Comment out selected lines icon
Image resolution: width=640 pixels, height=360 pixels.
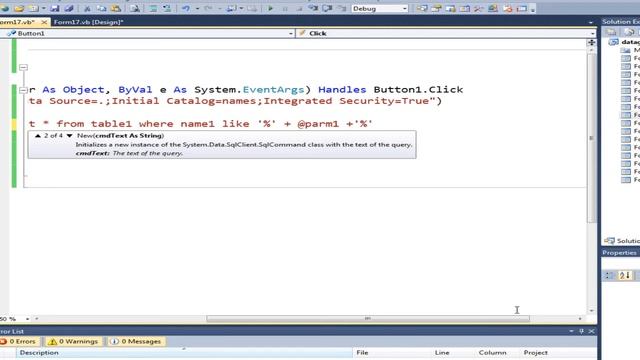point(153,8)
